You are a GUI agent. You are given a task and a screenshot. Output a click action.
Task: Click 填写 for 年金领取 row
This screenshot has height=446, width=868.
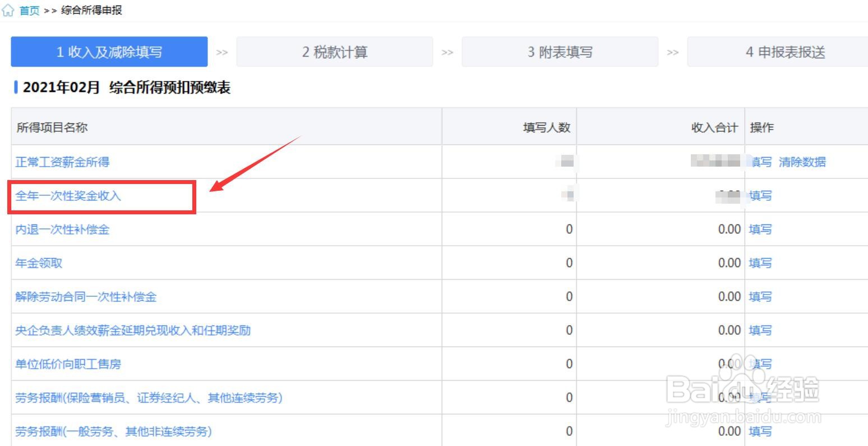tap(760, 263)
